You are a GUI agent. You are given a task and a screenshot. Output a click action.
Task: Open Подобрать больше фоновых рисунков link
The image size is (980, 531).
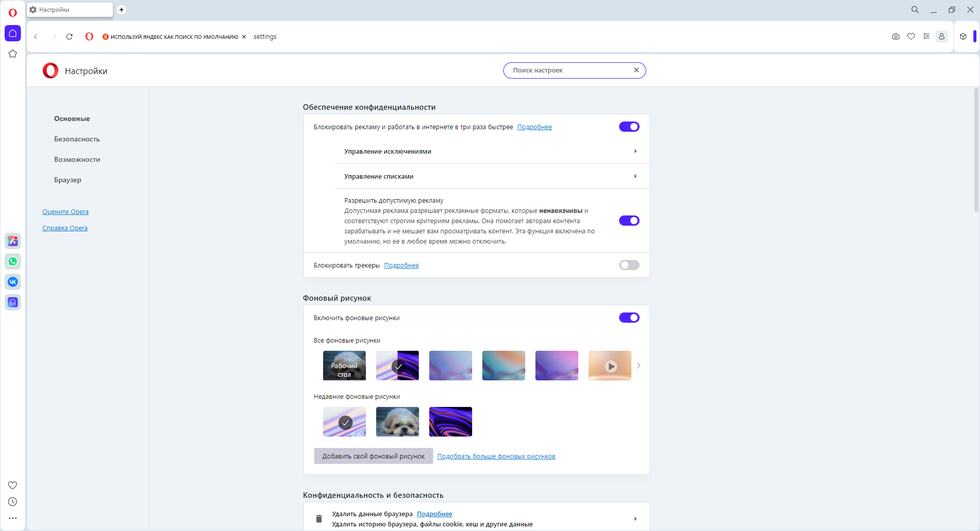[496, 456]
